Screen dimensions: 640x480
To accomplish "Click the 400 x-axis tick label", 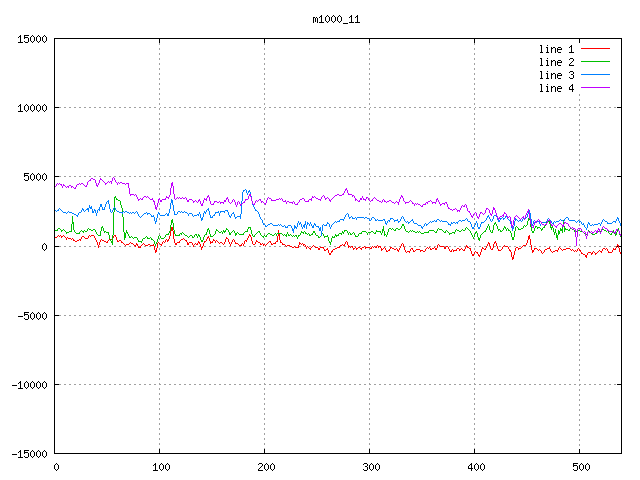I will tap(475, 467).
